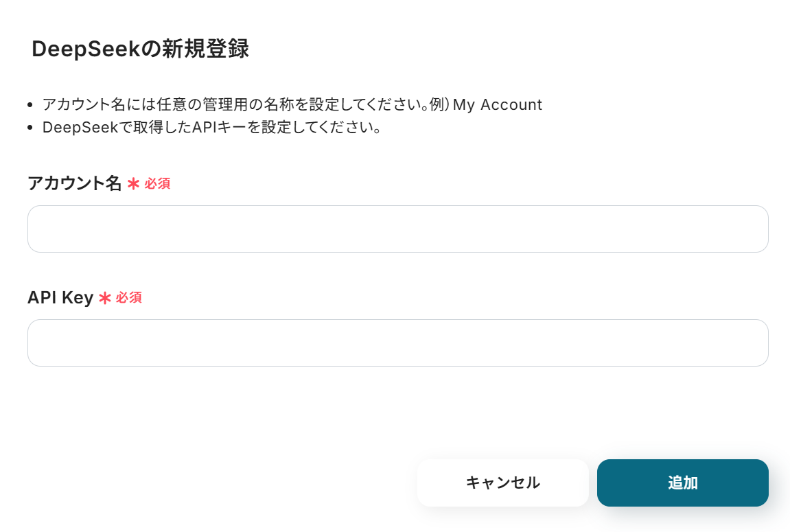The width and height of the screenshot is (790, 532).
Task: Click the 必須 badge next to API Key
Action: (129, 298)
